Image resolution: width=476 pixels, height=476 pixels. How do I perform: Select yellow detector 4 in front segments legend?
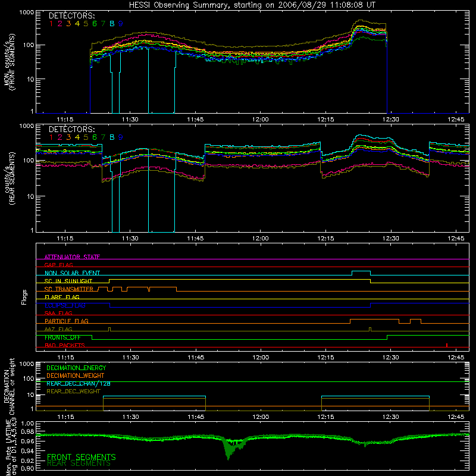(77, 24)
